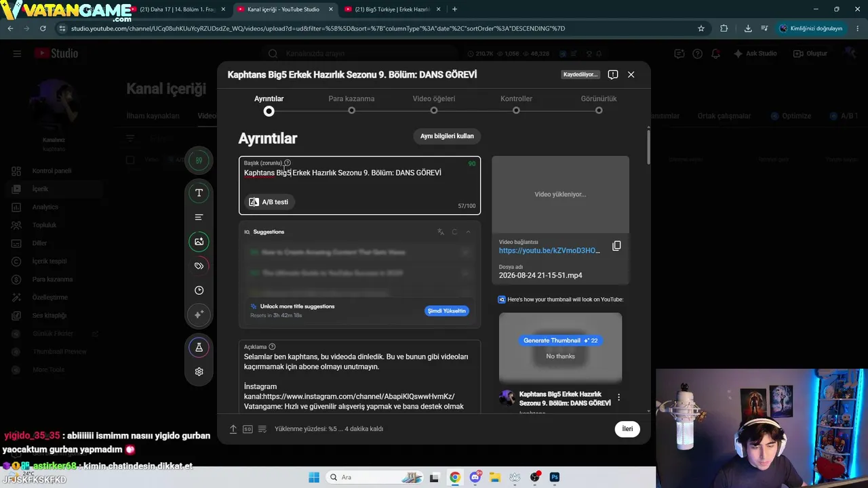Image resolution: width=868 pixels, height=488 pixels.
Task: Click No thanks on thumbnail preview
Action: coord(560,357)
